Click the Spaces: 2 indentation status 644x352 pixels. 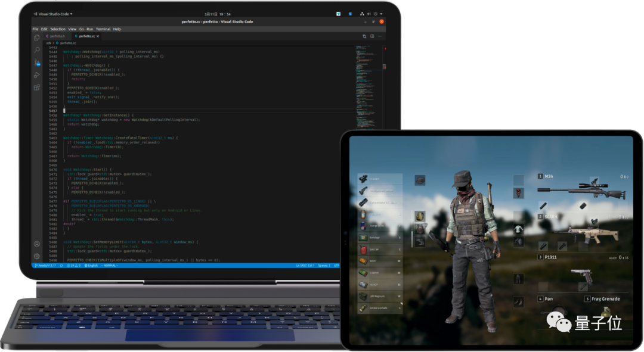324,266
